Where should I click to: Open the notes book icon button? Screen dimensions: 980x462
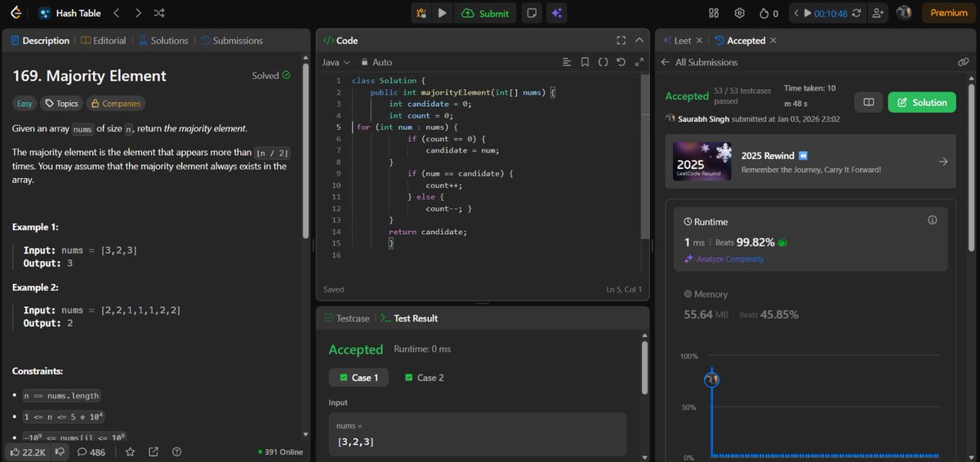tap(869, 102)
